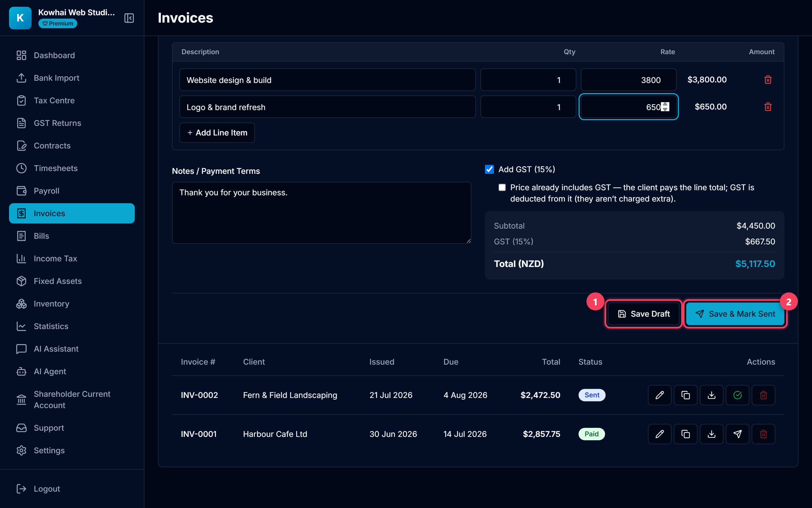Open Fixed Assets
Viewport: 812px width, 508px height.
[72, 281]
